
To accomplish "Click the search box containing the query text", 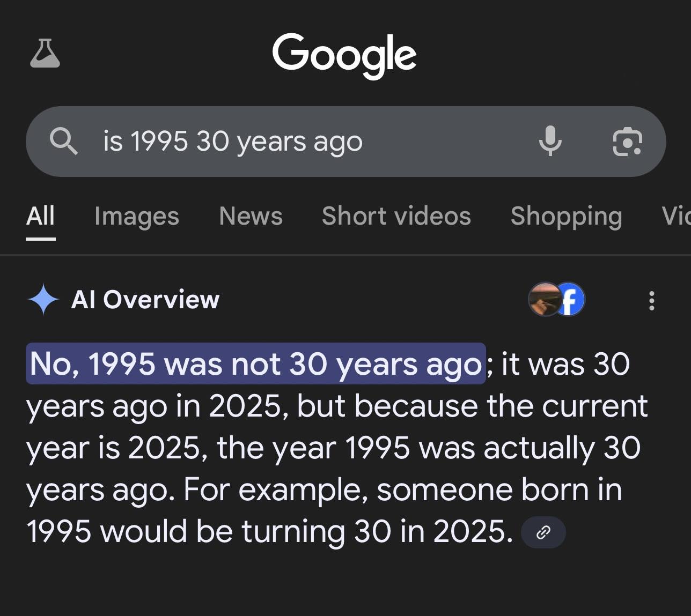I will click(x=300, y=142).
